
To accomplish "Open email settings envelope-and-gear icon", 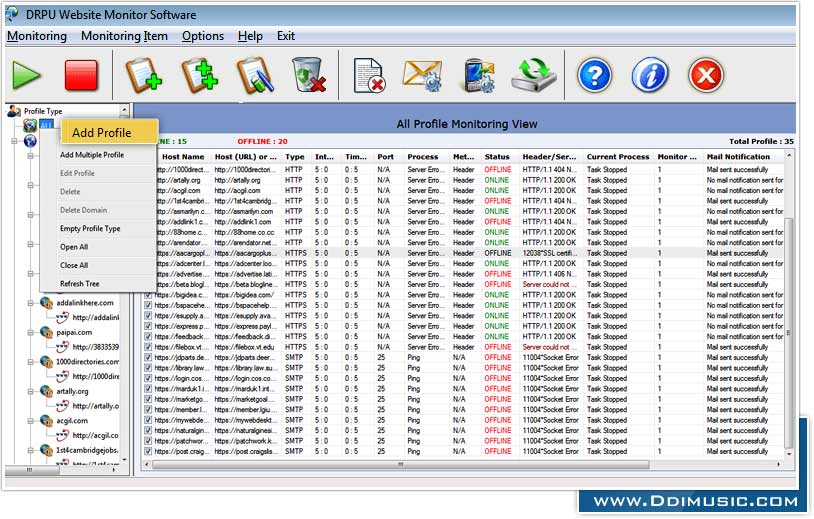I will [x=422, y=76].
